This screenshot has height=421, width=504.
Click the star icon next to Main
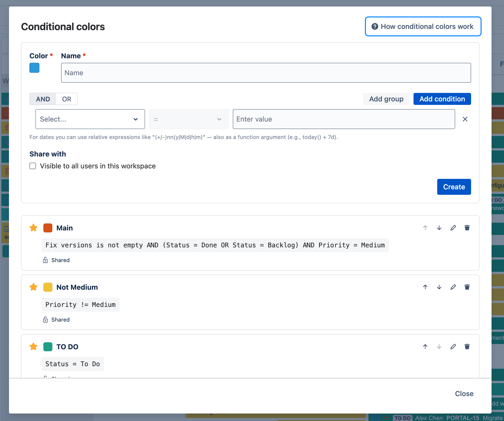[x=33, y=228]
